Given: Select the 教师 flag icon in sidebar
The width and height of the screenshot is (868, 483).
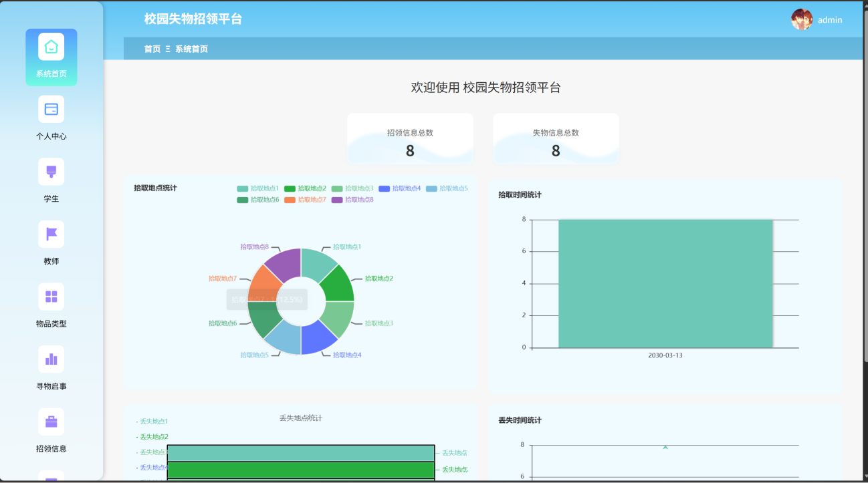Looking at the screenshot, I should point(51,234).
